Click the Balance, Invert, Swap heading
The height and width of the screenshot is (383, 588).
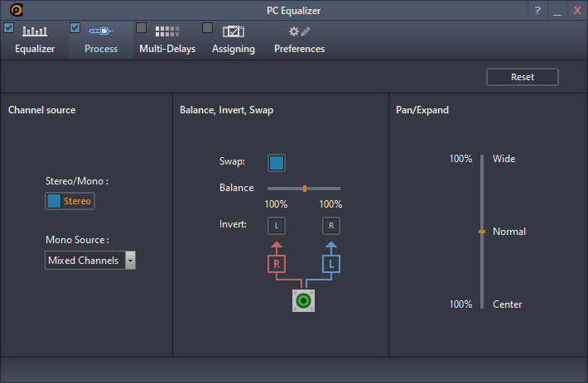click(226, 110)
